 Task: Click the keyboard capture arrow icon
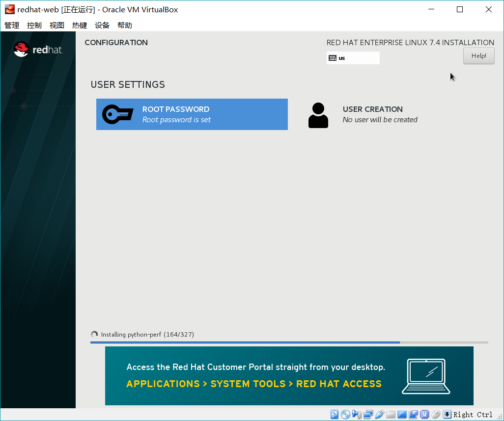click(447, 414)
